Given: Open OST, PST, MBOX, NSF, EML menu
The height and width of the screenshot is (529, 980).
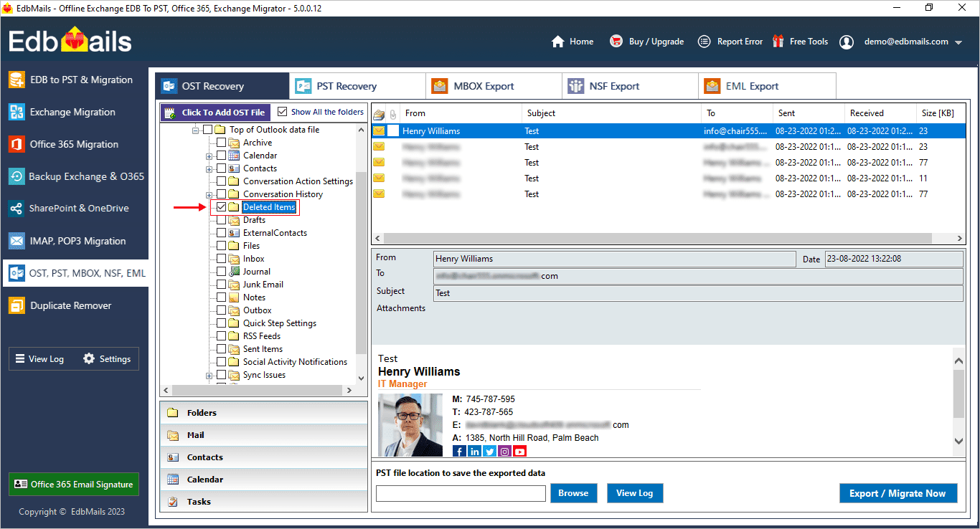Looking at the screenshot, I should coord(75,273).
